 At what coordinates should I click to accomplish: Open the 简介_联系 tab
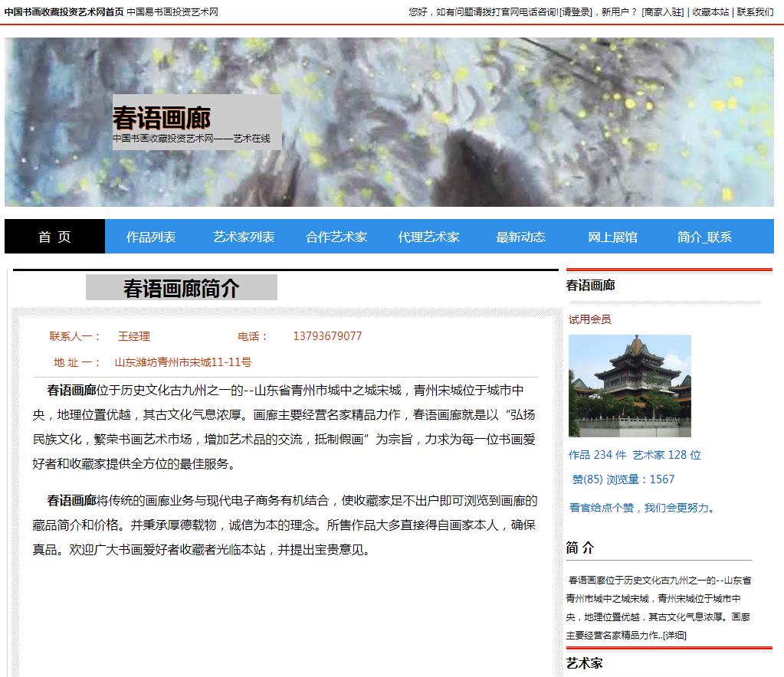click(x=704, y=237)
